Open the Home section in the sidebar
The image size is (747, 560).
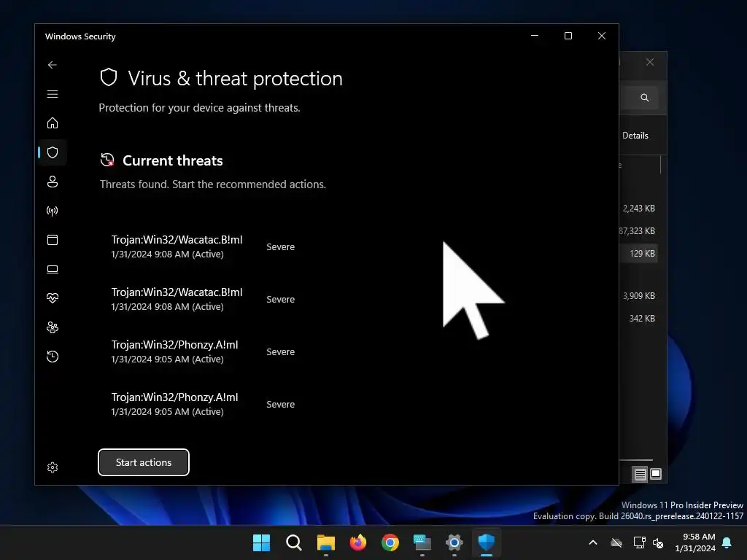pyautogui.click(x=53, y=123)
